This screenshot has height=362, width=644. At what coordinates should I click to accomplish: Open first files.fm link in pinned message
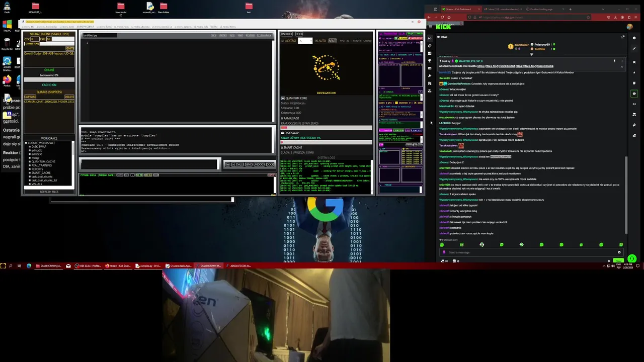point(496,66)
